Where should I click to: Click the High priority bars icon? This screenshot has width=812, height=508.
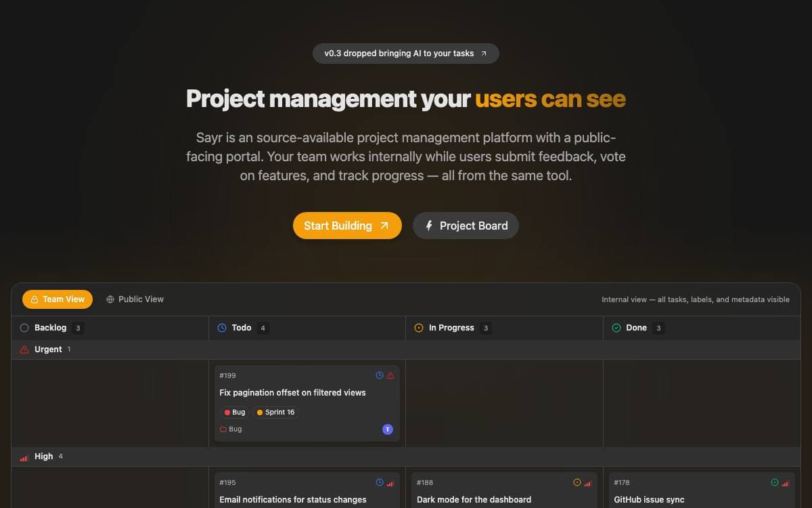tap(24, 458)
